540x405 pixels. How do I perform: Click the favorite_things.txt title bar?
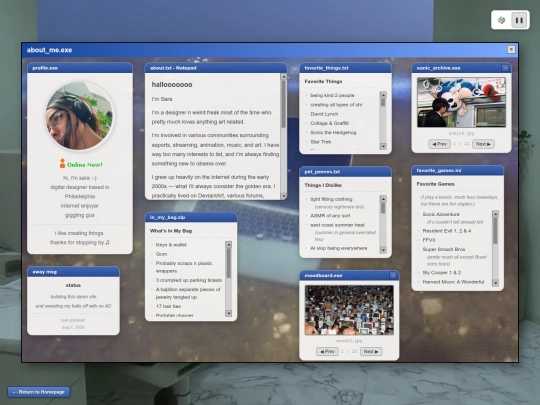point(345,68)
